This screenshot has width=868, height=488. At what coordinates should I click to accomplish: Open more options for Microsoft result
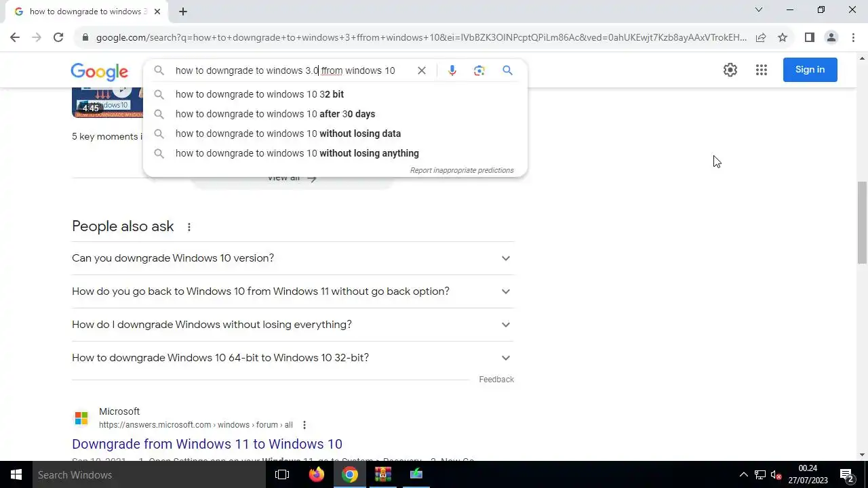click(304, 425)
